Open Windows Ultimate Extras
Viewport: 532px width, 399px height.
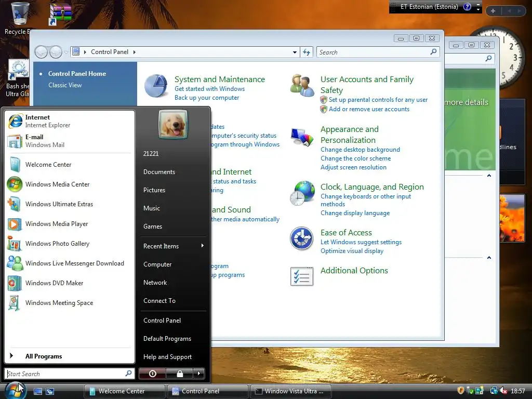[70, 204]
